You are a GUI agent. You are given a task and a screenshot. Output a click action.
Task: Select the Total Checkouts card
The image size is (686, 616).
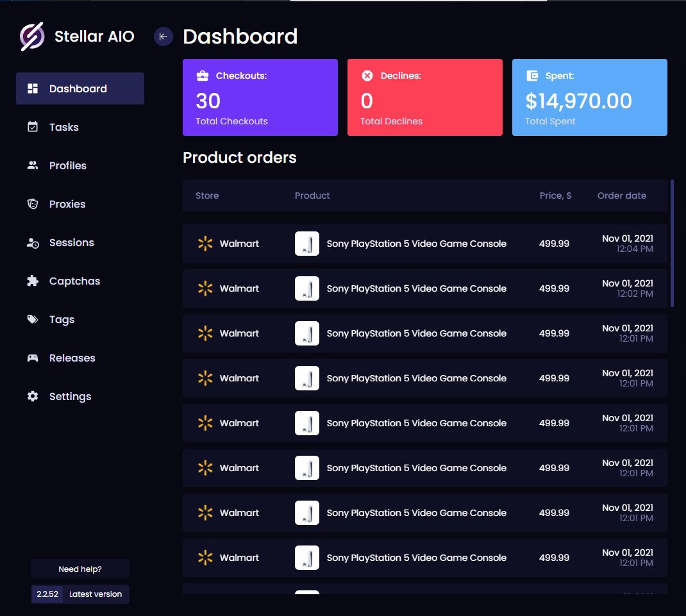[x=260, y=97]
